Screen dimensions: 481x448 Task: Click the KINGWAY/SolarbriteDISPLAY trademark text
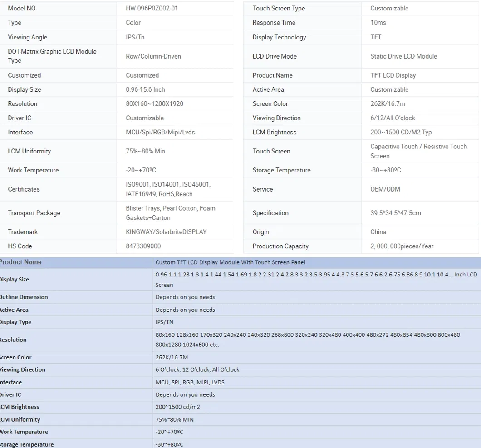(166, 232)
